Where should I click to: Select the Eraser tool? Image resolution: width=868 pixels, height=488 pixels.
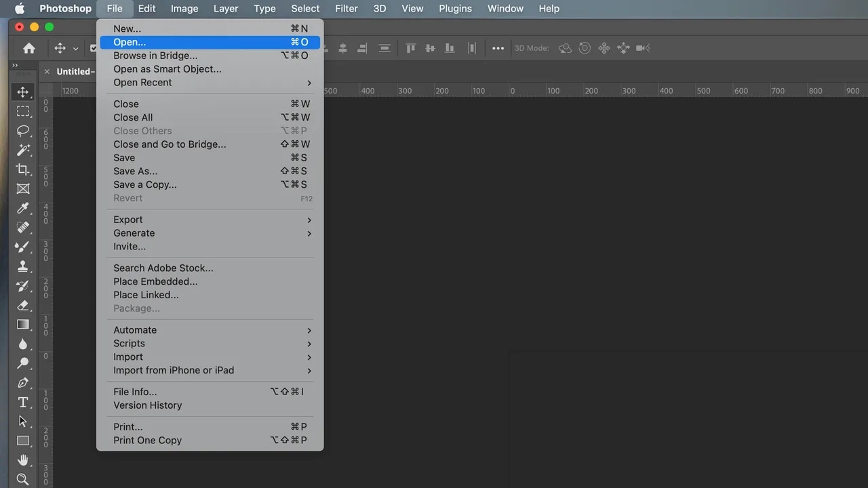(x=23, y=305)
